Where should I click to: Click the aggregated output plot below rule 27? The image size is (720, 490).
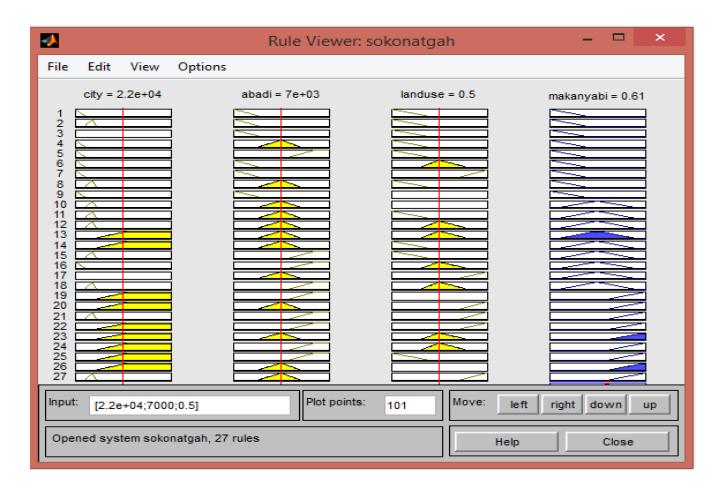pyautogui.click(x=597, y=383)
